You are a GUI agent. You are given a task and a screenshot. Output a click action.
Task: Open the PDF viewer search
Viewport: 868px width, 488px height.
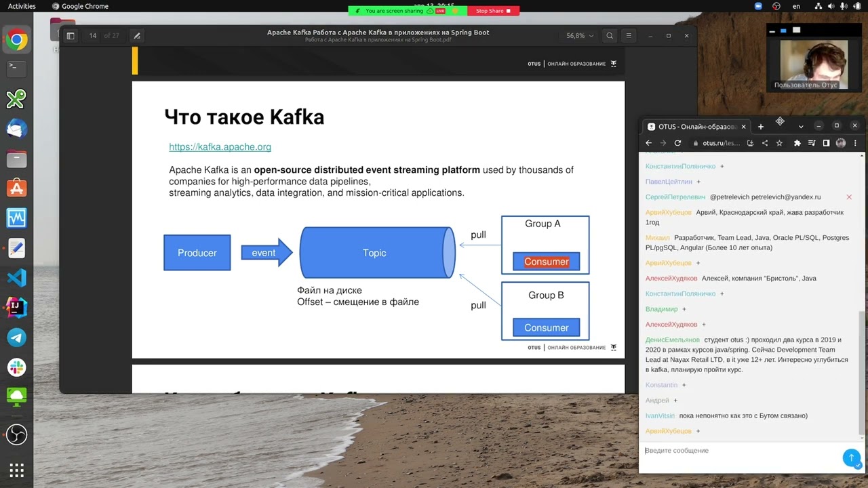[x=610, y=36]
